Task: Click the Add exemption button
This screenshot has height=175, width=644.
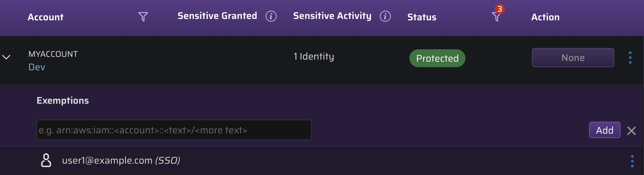Action: point(605,130)
